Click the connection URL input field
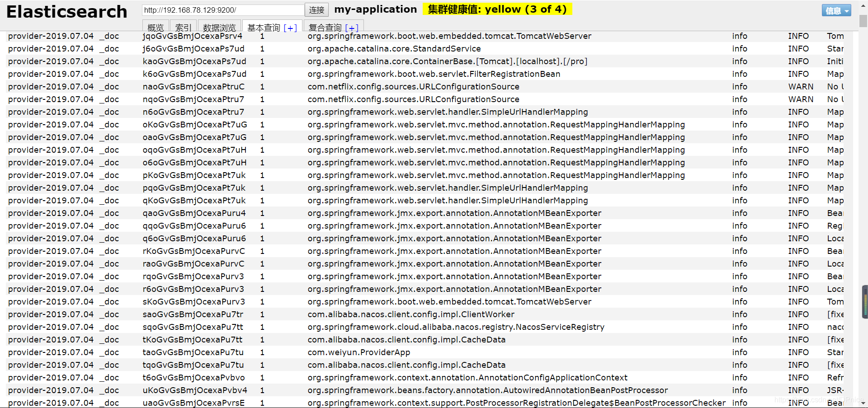Screen dimensions: 868x408 point(223,10)
